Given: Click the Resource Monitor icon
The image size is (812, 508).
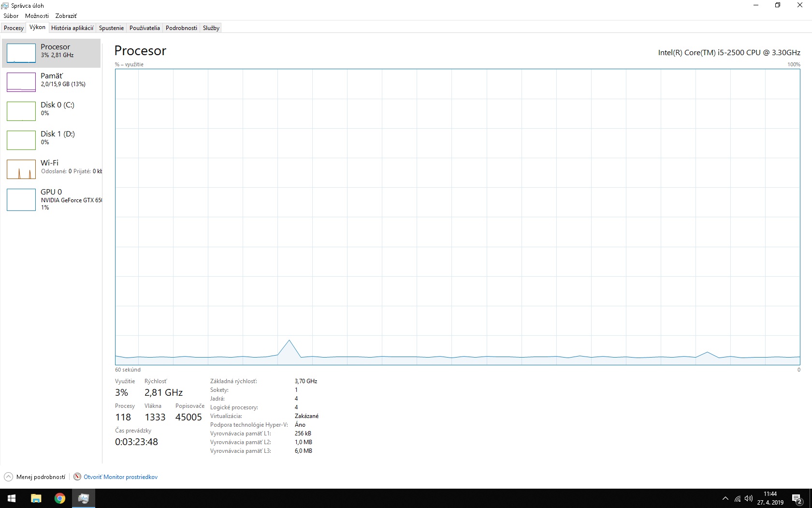Looking at the screenshot, I should coord(77,477).
